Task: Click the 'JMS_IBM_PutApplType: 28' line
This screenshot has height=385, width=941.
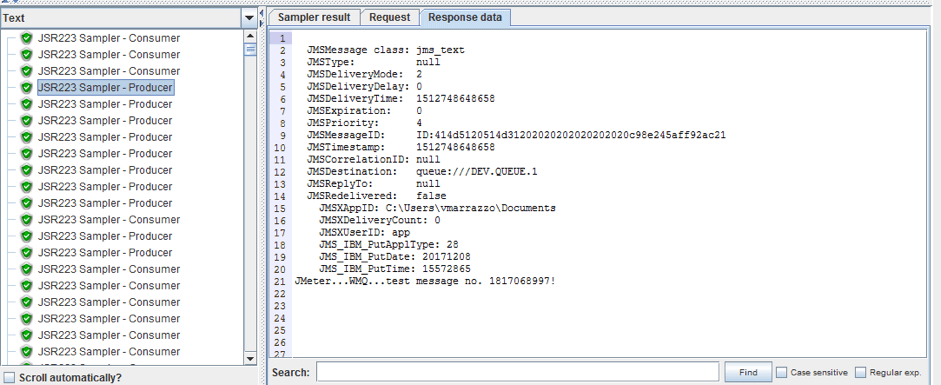Action: [388, 245]
